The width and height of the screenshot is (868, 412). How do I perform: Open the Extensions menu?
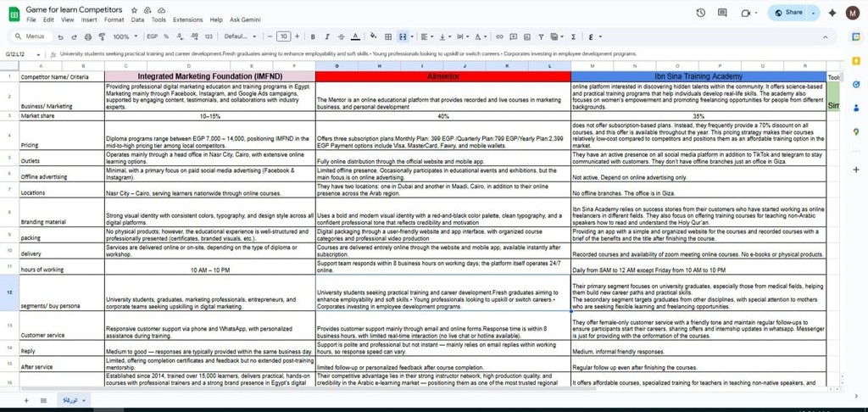coord(187,19)
